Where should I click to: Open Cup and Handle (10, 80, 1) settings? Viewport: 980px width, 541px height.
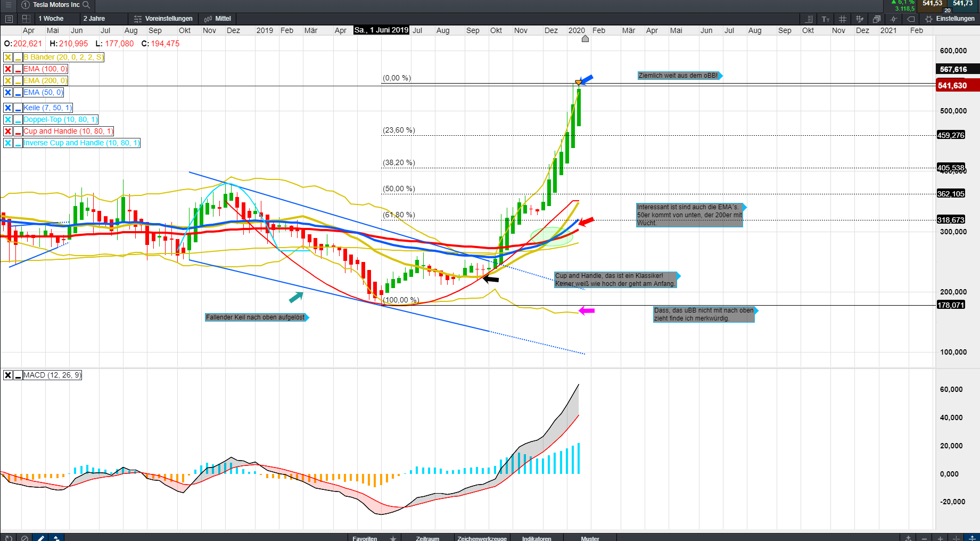tap(69, 131)
